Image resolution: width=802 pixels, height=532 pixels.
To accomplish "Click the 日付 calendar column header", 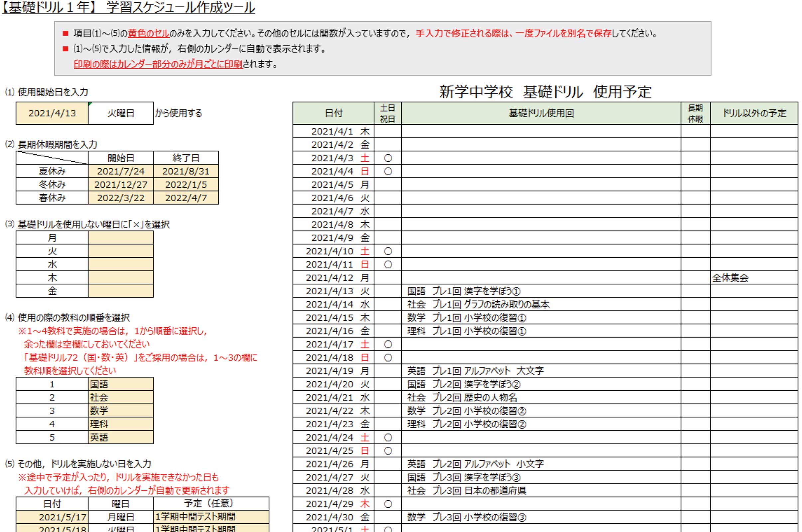I will point(334,113).
